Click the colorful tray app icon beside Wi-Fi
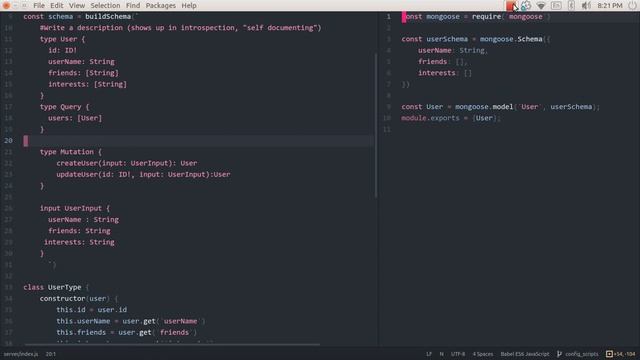Screen dimensions: 640x360 [x=526, y=6]
